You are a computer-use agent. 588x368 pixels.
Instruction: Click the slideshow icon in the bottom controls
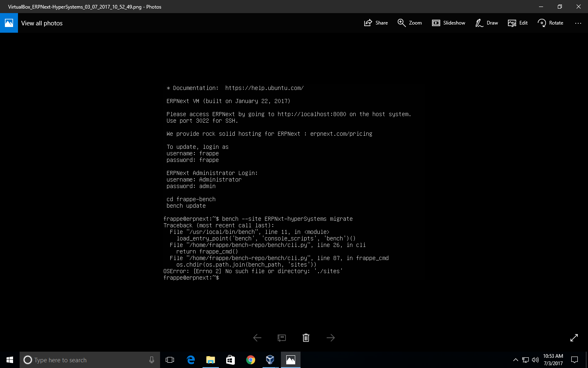tap(282, 338)
